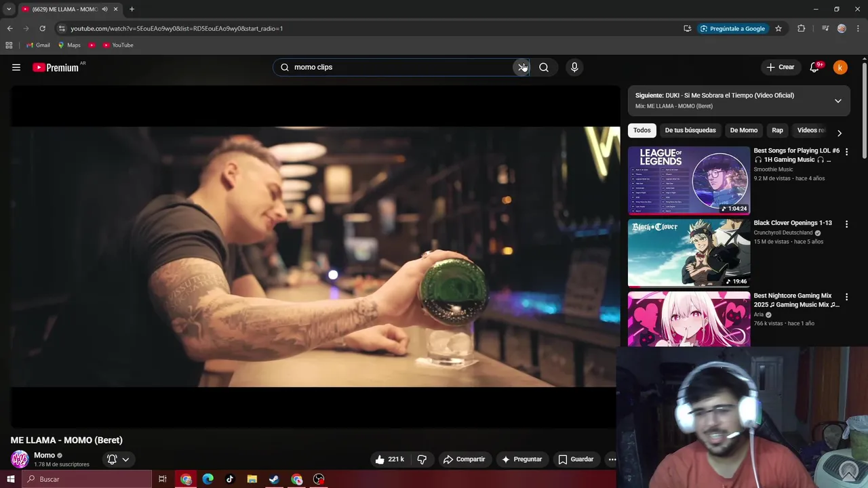Select the Rap chip
Viewport: 868px width, 488px height.
777,130
